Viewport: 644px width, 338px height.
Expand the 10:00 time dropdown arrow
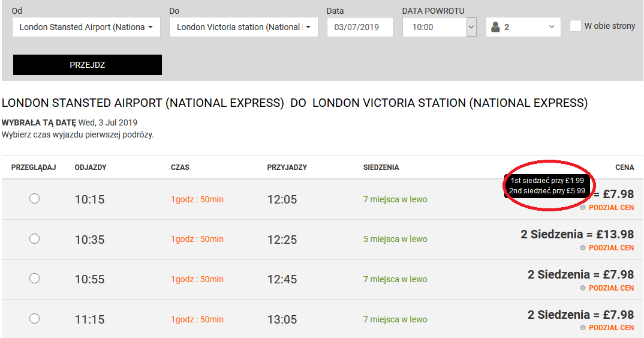click(471, 27)
